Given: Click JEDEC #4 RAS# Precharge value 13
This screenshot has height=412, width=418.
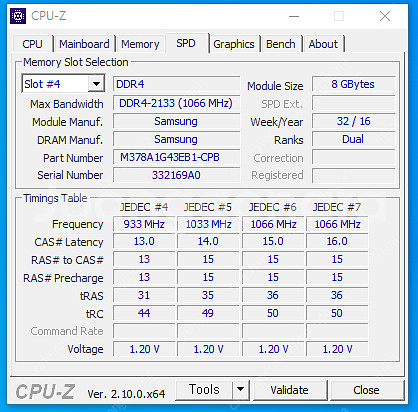Looking at the screenshot, I should click(x=144, y=277).
